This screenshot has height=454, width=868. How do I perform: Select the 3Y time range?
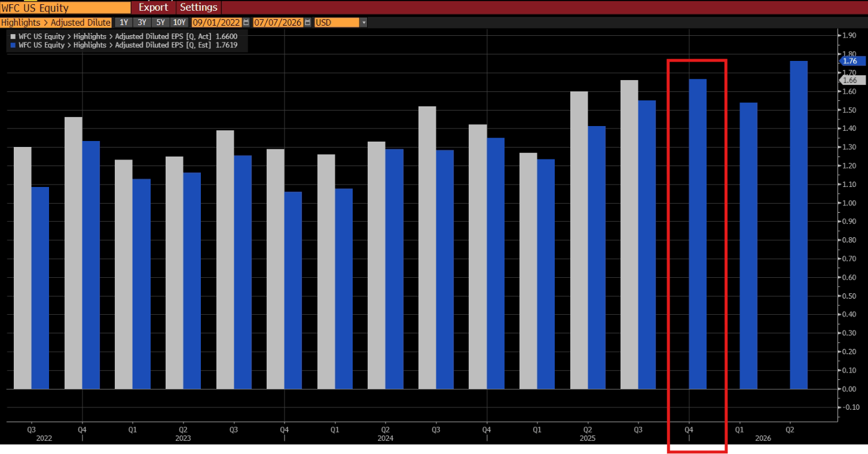[142, 22]
